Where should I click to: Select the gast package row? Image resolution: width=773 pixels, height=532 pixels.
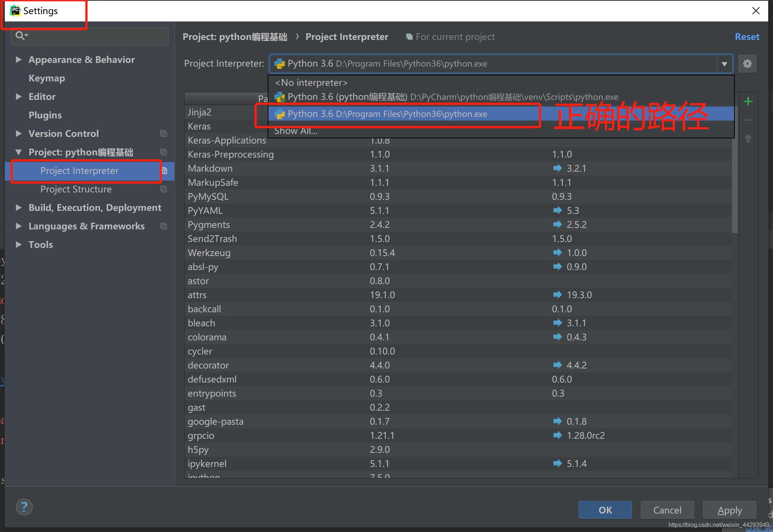tap(458, 407)
